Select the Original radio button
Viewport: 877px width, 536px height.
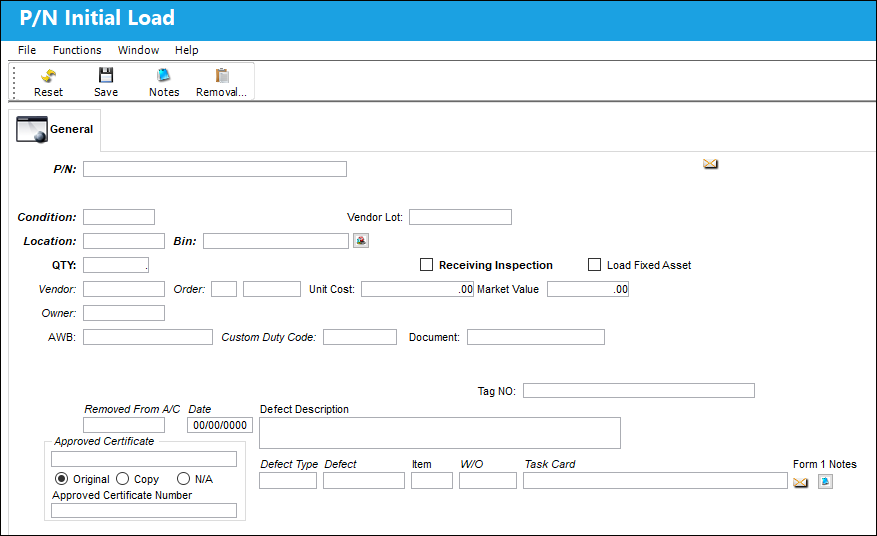(x=62, y=479)
